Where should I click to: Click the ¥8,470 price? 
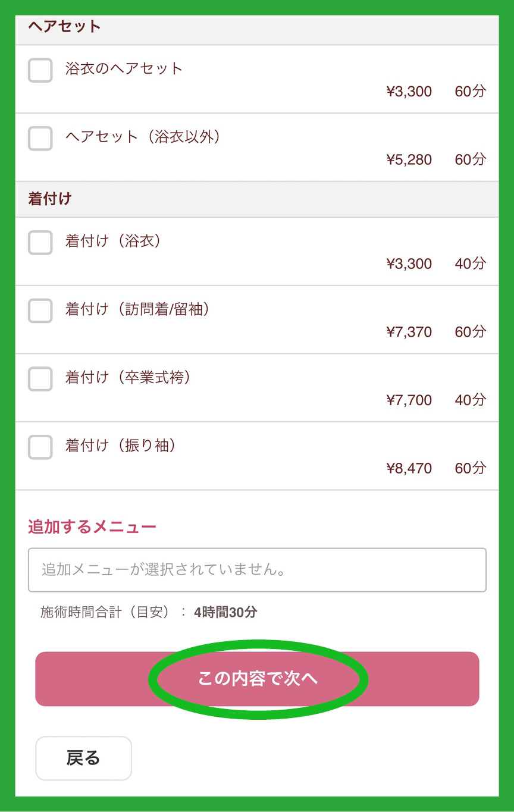point(409,469)
